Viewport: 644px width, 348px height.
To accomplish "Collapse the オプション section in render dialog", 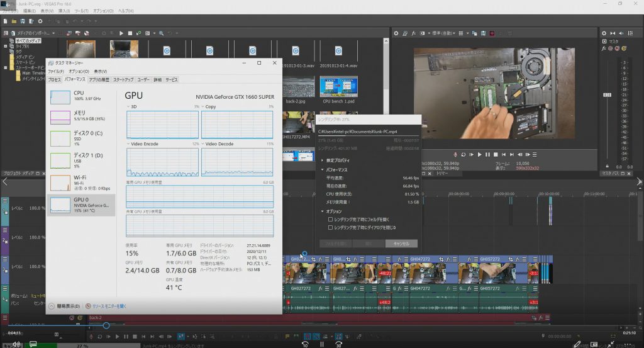I will click(x=322, y=211).
